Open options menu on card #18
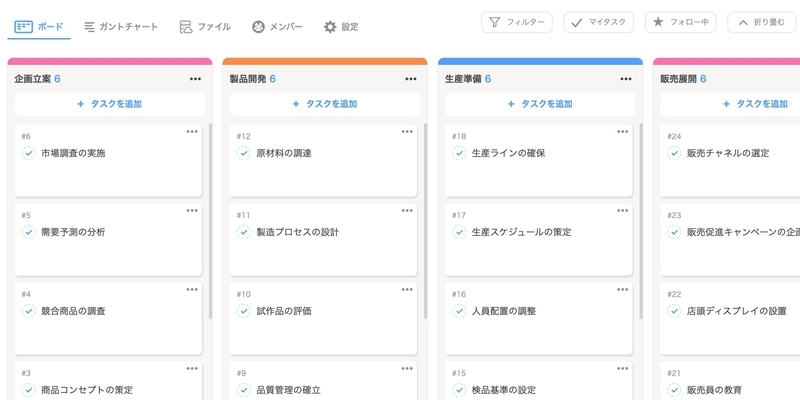This screenshot has width=800, height=400. [622, 132]
